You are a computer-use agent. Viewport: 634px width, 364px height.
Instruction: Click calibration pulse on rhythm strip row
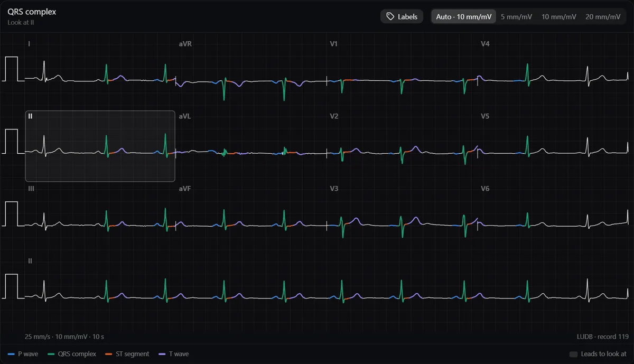click(x=12, y=286)
